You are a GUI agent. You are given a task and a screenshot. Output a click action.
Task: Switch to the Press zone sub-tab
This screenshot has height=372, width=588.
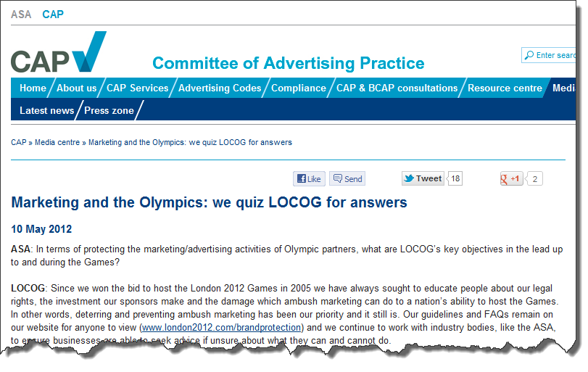[109, 111]
